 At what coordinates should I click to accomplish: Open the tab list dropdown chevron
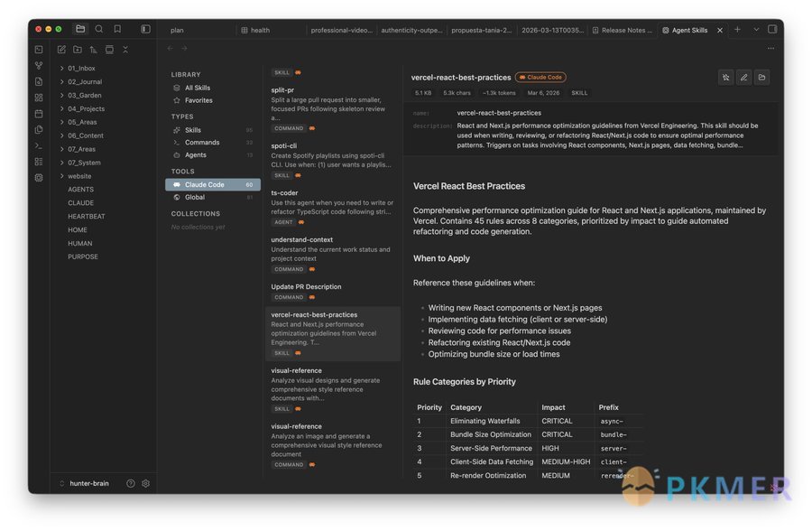point(756,30)
